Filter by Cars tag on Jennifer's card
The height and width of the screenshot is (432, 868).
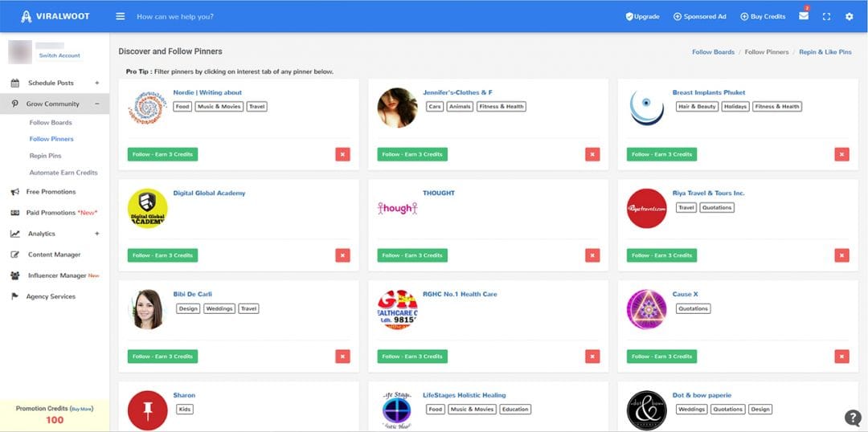435,107
